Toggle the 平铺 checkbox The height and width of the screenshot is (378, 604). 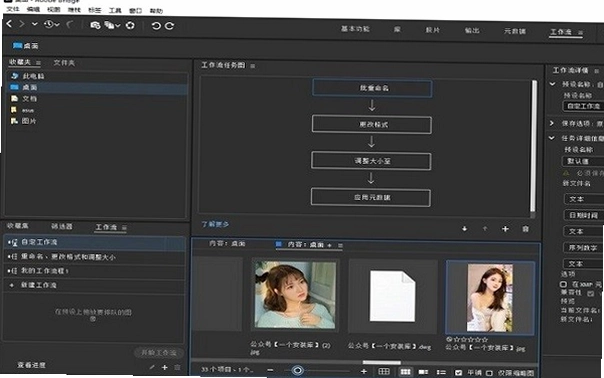pyautogui.click(x=458, y=373)
